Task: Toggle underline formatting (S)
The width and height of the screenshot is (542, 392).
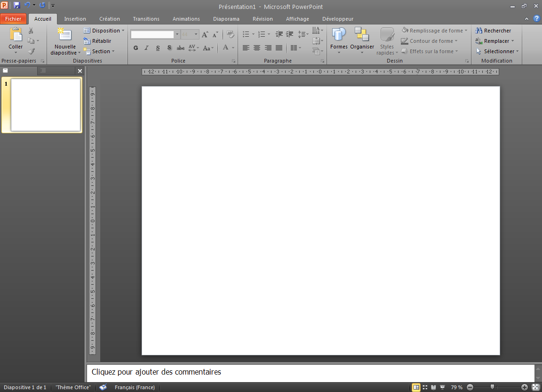Action: click(x=158, y=48)
